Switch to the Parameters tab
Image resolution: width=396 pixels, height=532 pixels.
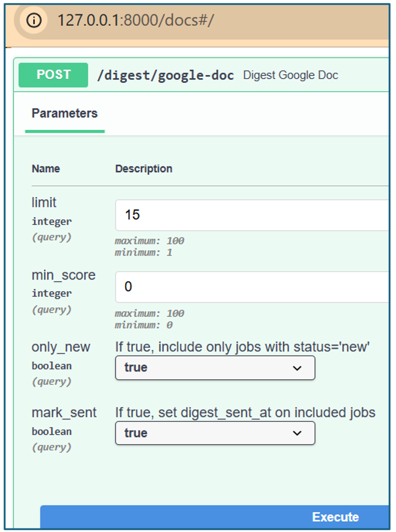[64, 114]
